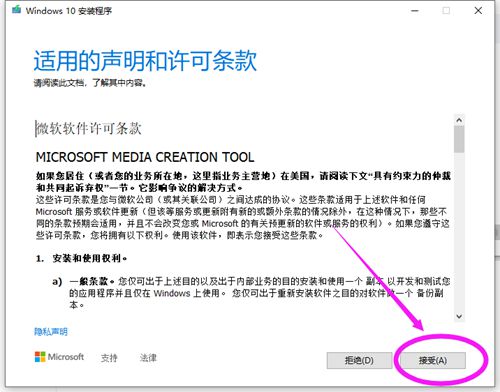The image size is (500, 392).
Task: Click the 接受(A) accept button
Action: click(432, 360)
